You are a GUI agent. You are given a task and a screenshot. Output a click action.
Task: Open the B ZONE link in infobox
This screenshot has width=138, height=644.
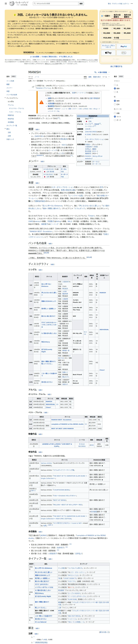(x=88, y=134)
